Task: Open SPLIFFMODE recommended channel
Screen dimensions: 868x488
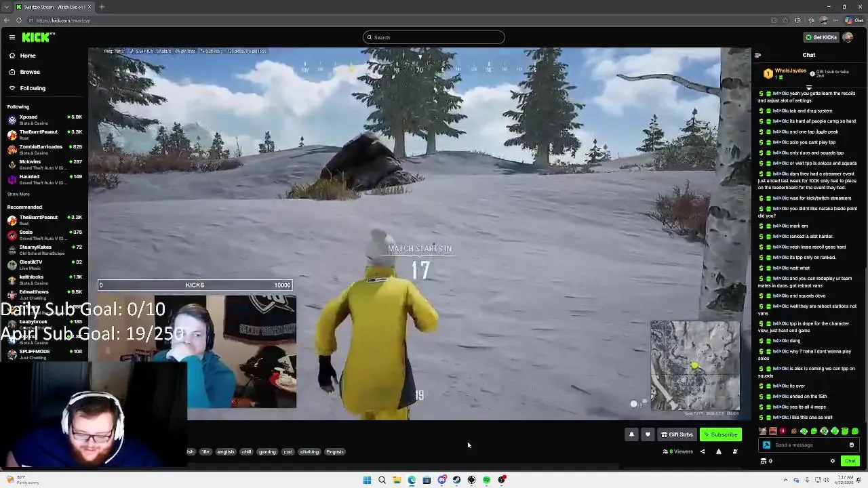Action: (x=43, y=354)
